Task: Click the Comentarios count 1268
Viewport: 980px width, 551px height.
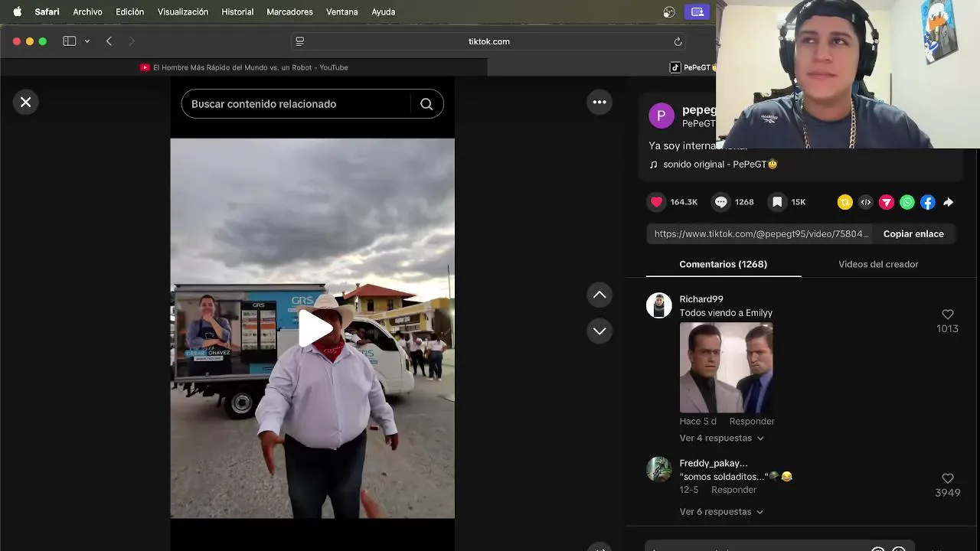Action: point(743,202)
